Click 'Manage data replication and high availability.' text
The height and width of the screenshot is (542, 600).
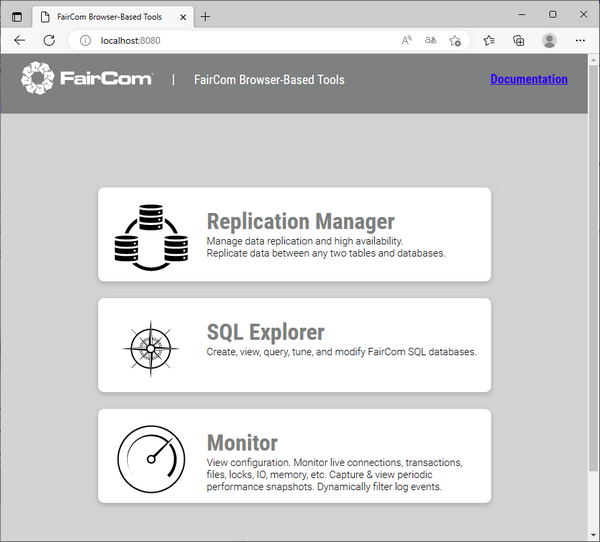point(305,241)
